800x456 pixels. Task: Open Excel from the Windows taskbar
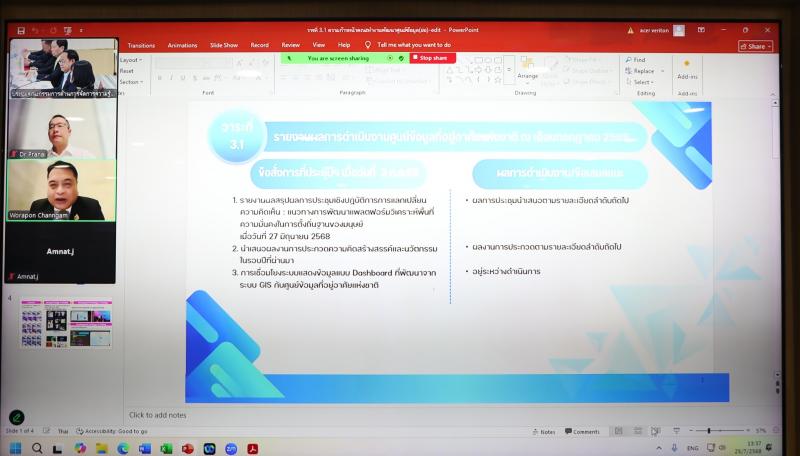(166, 449)
